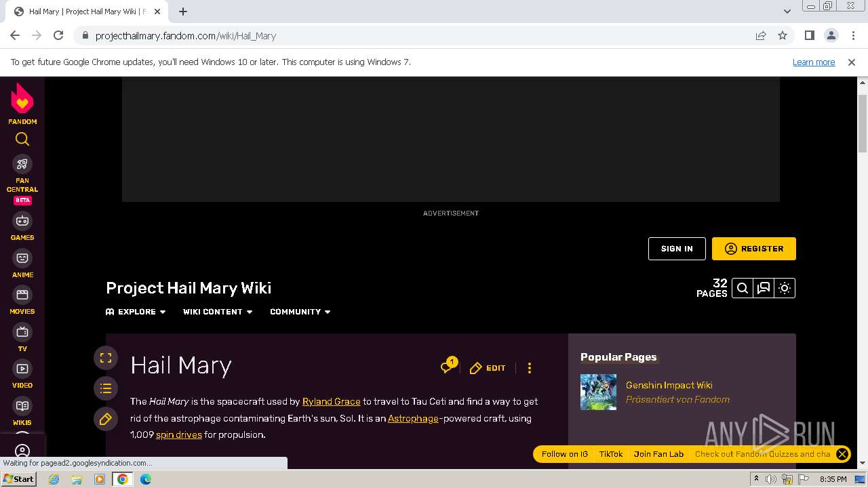Click Learn more about Chrome updates
The image size is (868, 488).
814,62
